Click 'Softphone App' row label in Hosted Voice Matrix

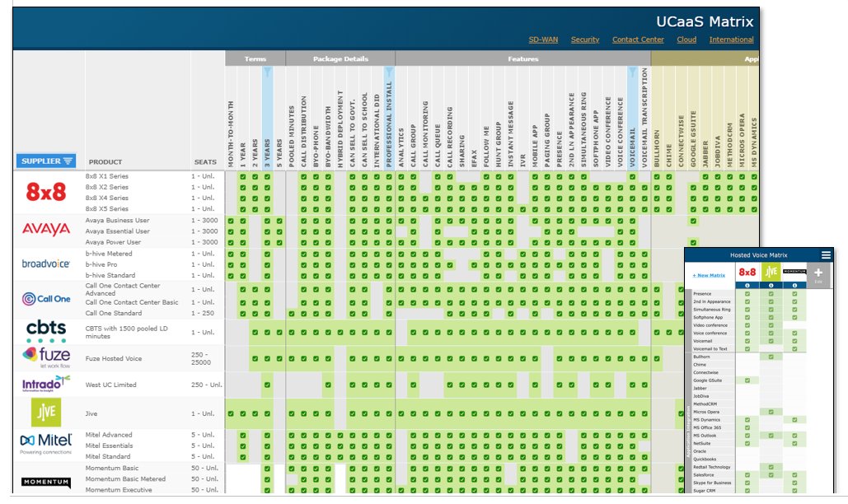pos(708,318)
